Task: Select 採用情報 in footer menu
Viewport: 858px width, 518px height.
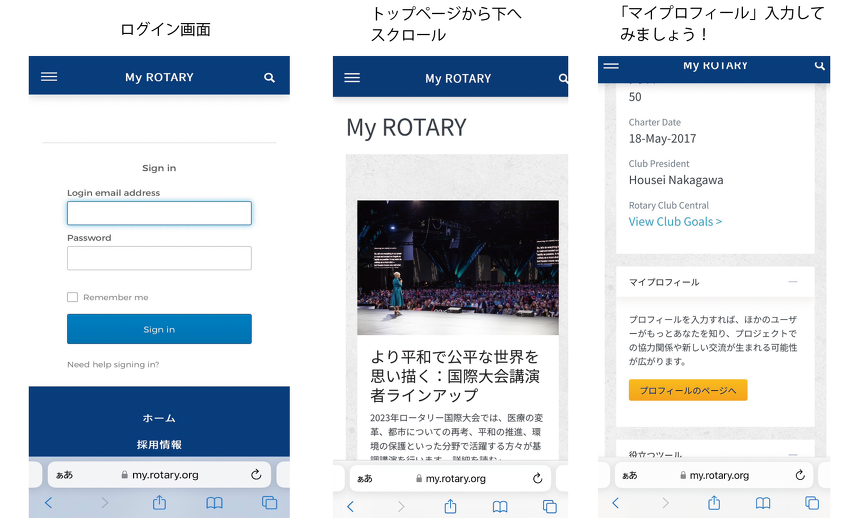Action: [159, 444]
